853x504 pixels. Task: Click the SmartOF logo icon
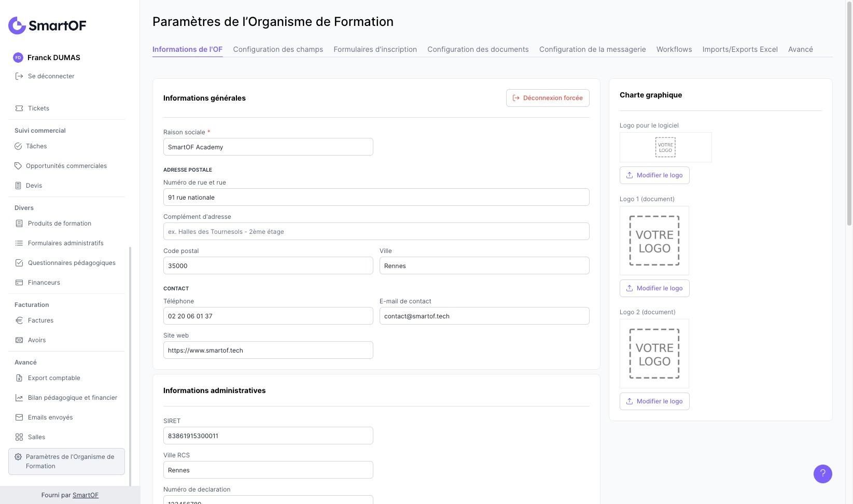[17, 25]
